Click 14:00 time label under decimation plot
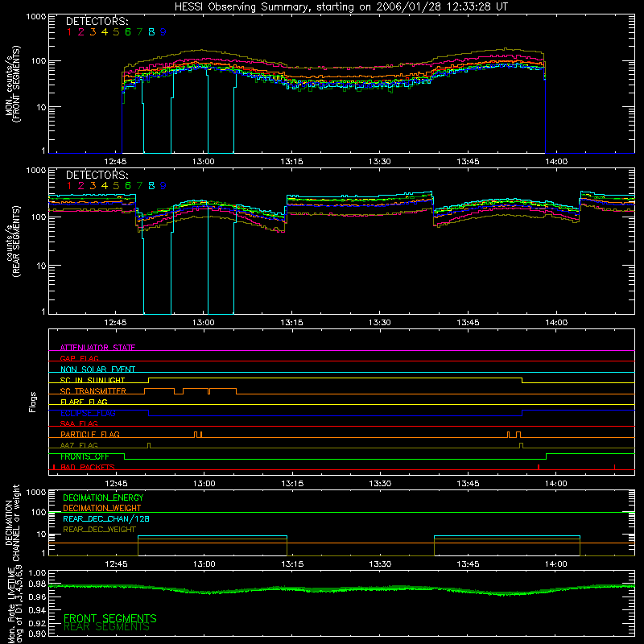Screen dimensions: 644x644 point(556,564)
